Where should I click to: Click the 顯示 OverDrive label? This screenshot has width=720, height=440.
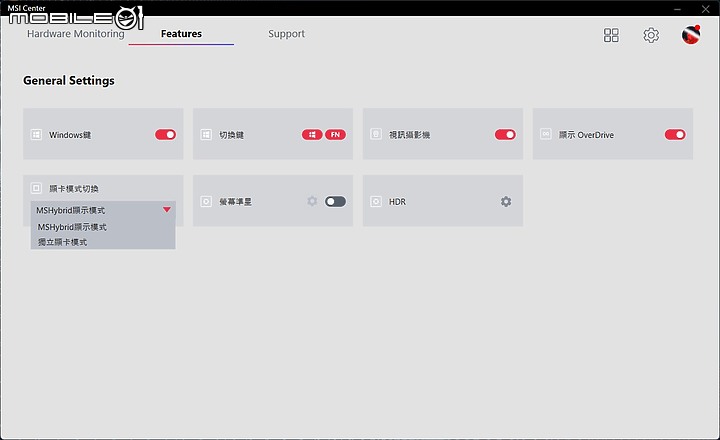click(586, 135)
